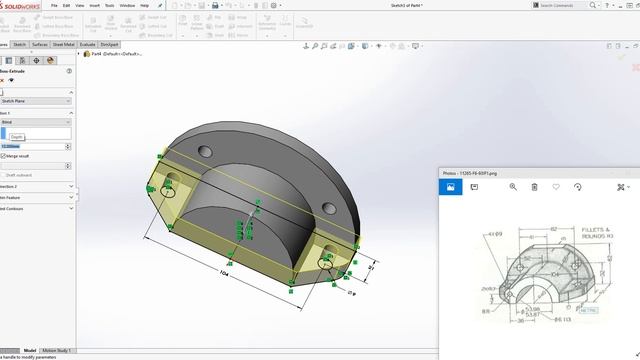Open the PropertyManager panel tab icon

9,60
